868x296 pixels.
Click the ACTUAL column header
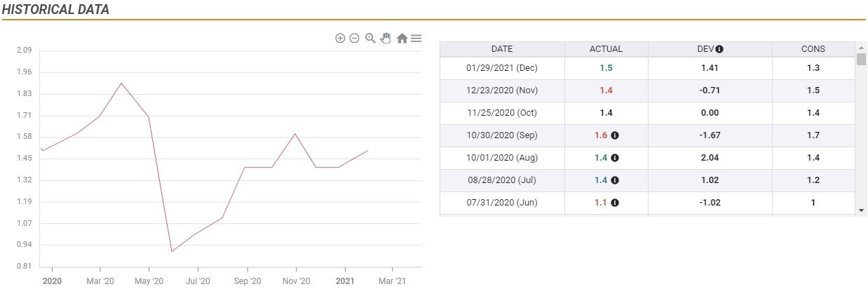click(606, 49)
